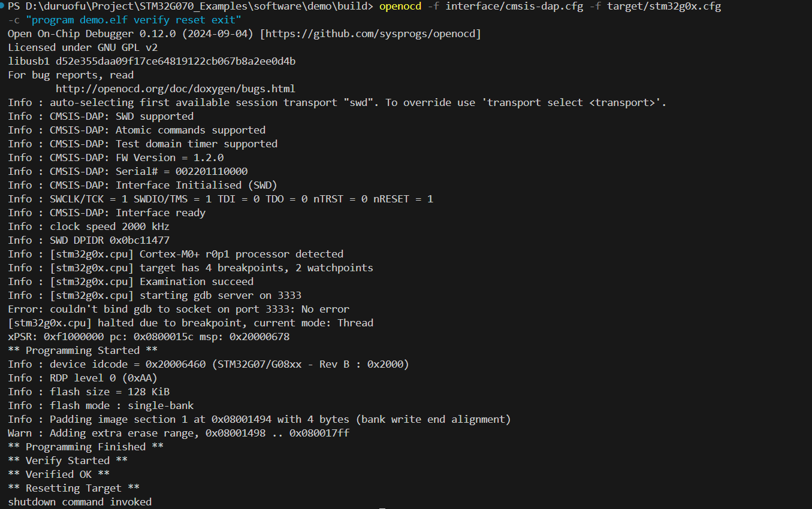Open the openocd.org doxygen bugs link
The height and width of the screenshot is (509, 812).
tap(176, 89)
